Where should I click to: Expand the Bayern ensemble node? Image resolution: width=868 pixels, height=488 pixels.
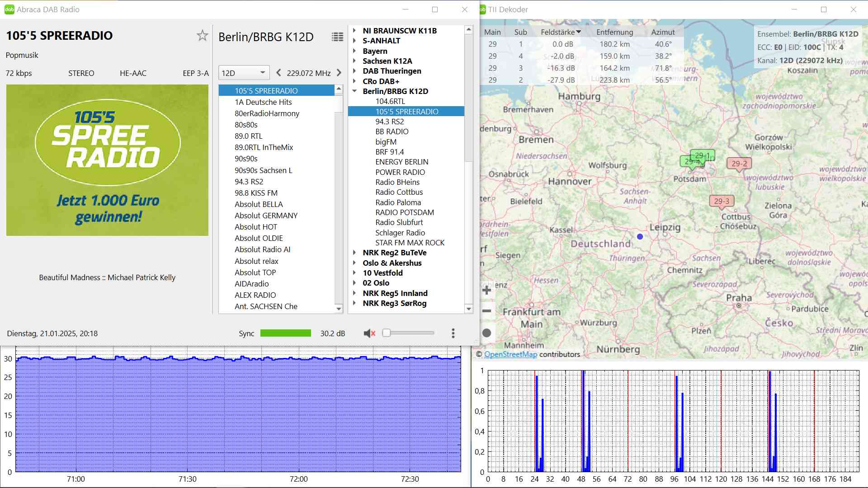click(x=355, y=51)
